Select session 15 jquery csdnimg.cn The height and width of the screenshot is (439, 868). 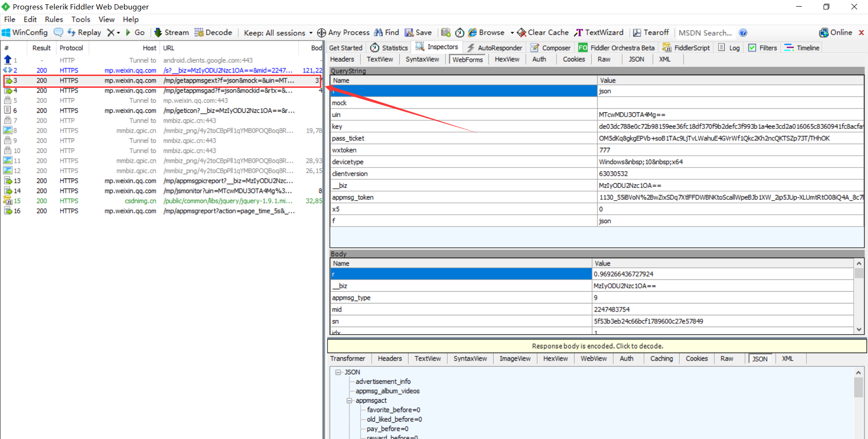(x=162, y=201)
